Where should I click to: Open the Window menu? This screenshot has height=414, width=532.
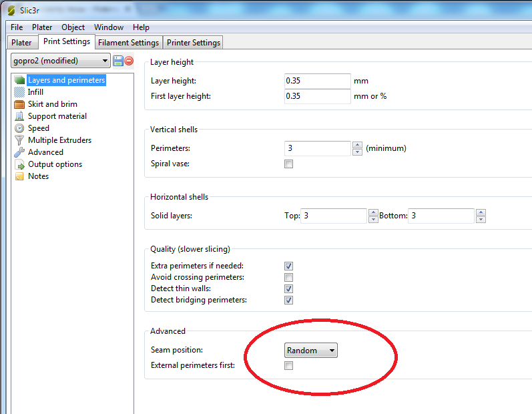(x=108, y=27)
